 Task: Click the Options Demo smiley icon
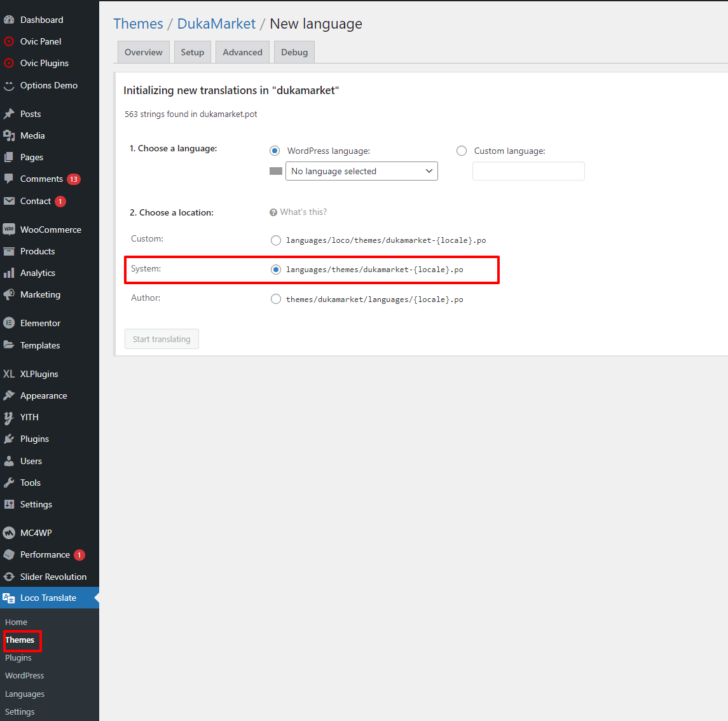9,85
